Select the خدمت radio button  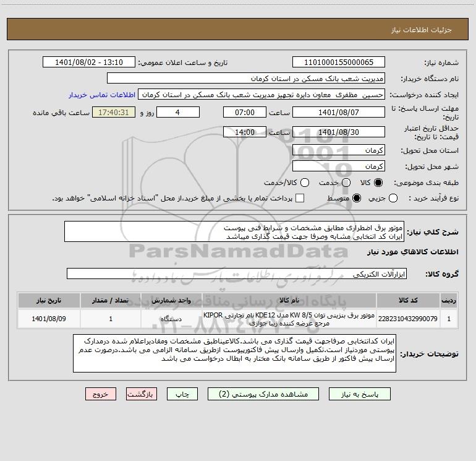[346, 183]
